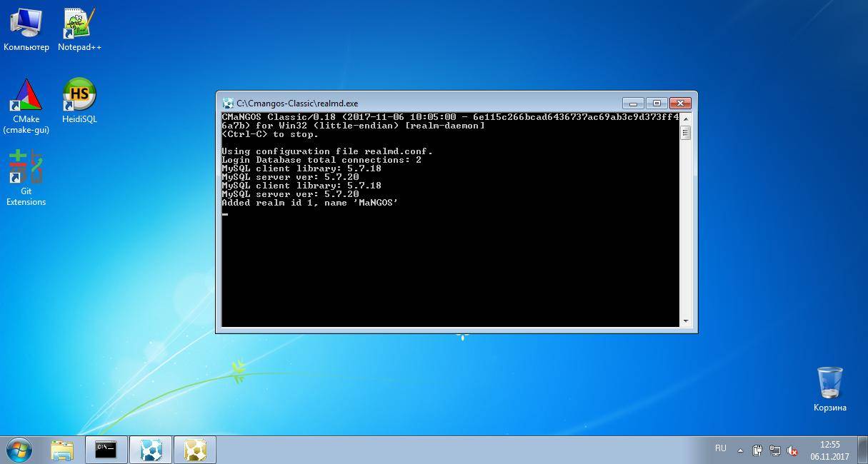This screenshot has height=464, width=868.
Task: Click the 'Added realm id 1, name MaNGOS' line
Action: point(310,203)
